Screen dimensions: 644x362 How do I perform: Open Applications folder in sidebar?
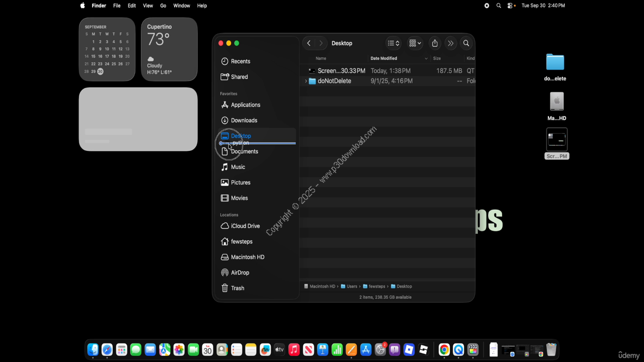(245, 105)
